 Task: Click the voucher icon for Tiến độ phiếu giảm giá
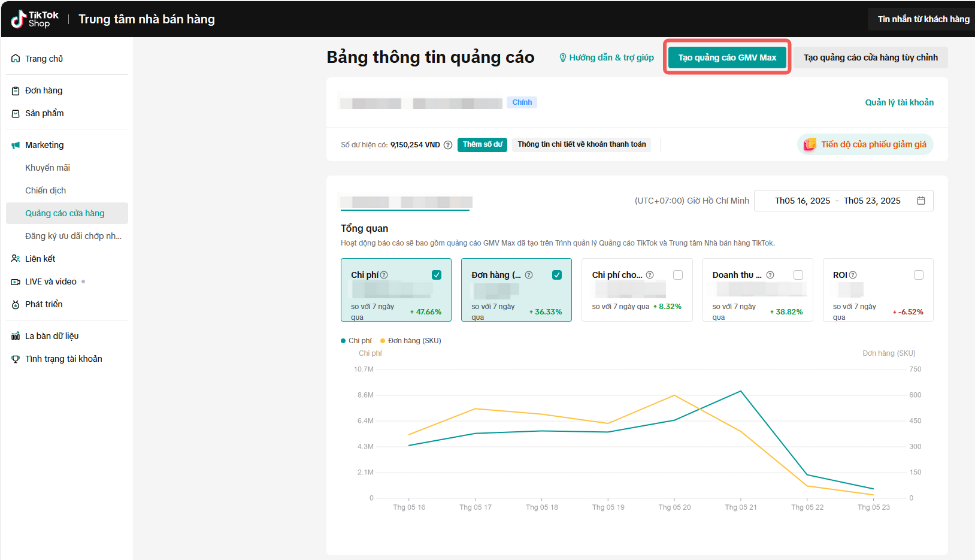[x=810, y=144]
